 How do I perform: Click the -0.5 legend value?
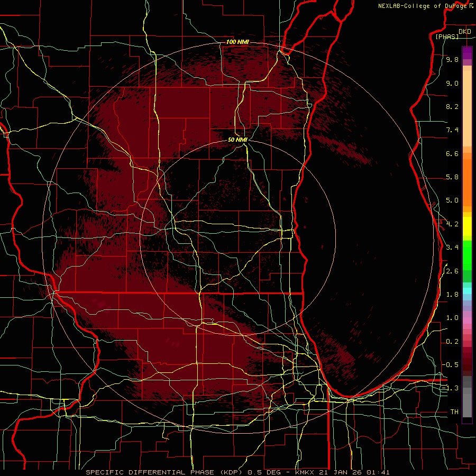450,364
